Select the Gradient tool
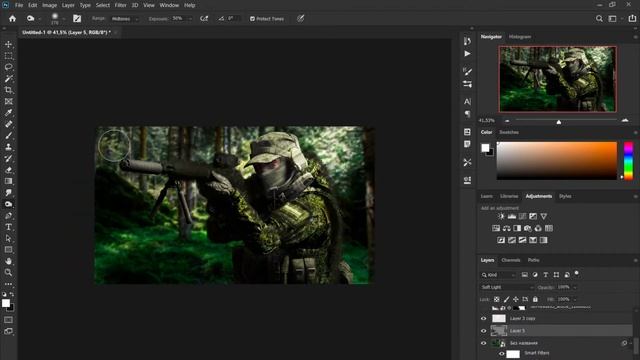 click(x=8, y=181)
